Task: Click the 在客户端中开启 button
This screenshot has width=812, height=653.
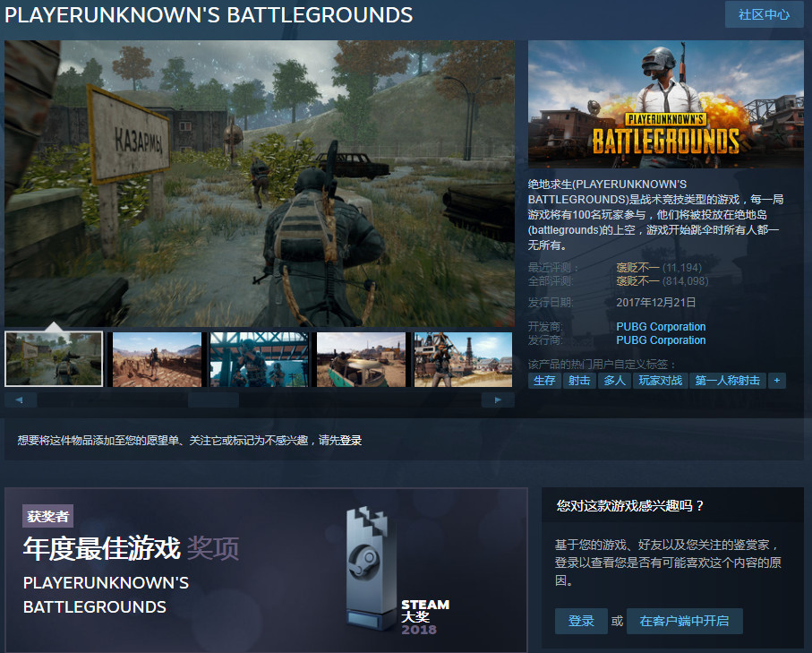Action: 684,621
